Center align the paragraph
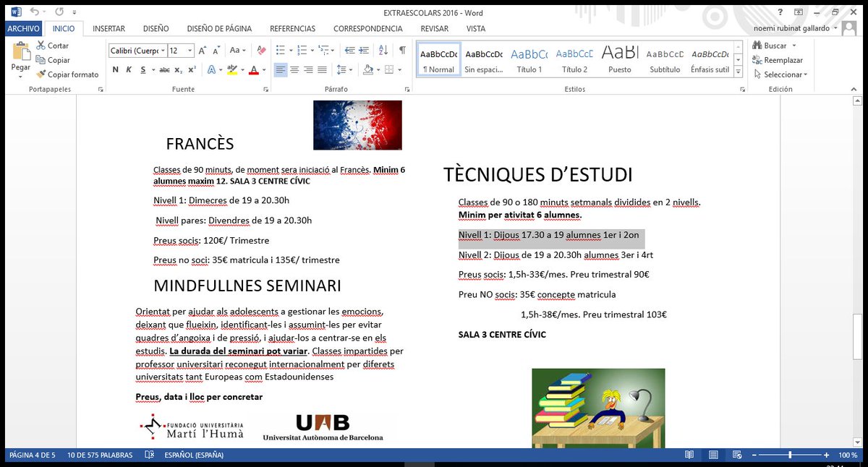This screenshot has width=868, height=467. (294, 69)
